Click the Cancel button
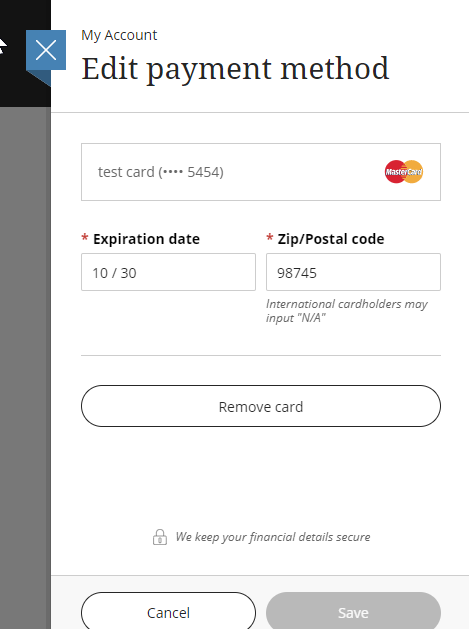The height and width of the screenshot is (629, 469). [169, 612]
